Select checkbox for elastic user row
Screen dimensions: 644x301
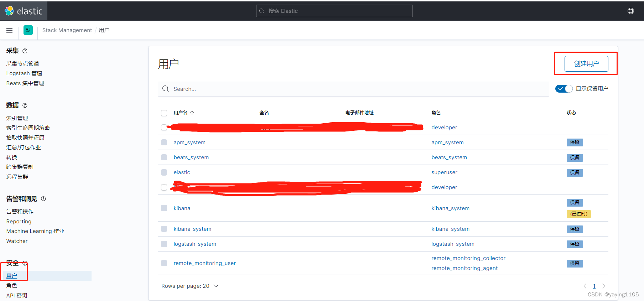pyautogui.click(x=164, y=172)
